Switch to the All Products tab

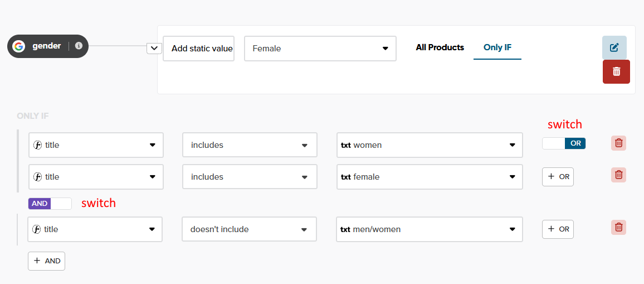pos(440,47)
